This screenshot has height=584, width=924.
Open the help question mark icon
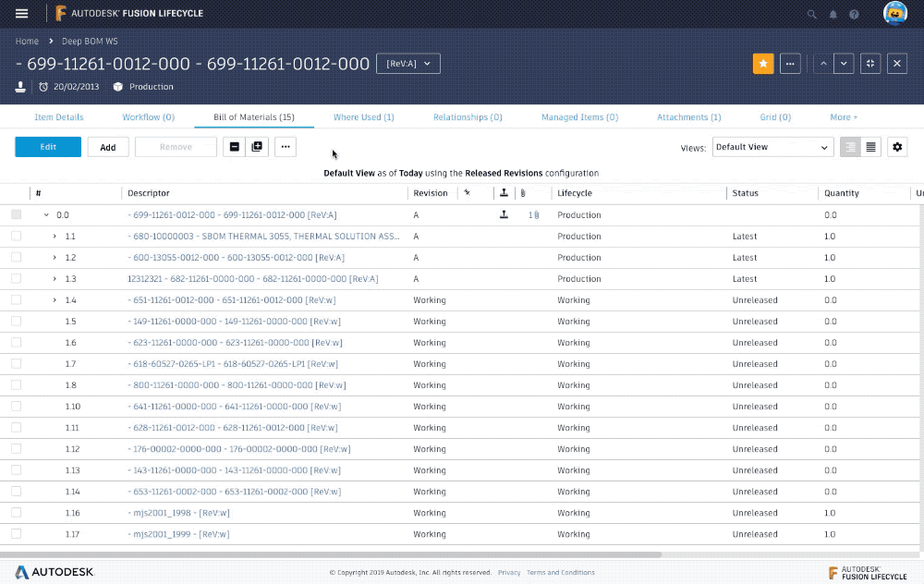pos(854,14)
